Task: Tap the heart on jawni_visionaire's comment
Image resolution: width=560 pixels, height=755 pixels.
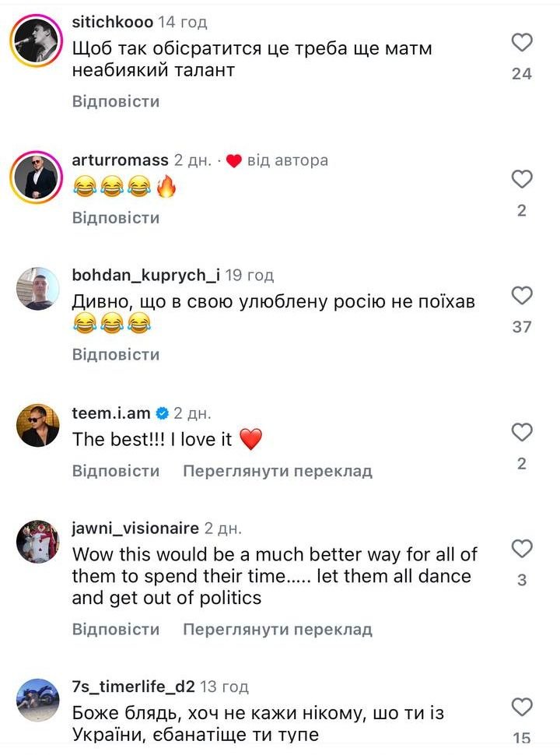Action: pyautogui.click(x=522, y=548)
